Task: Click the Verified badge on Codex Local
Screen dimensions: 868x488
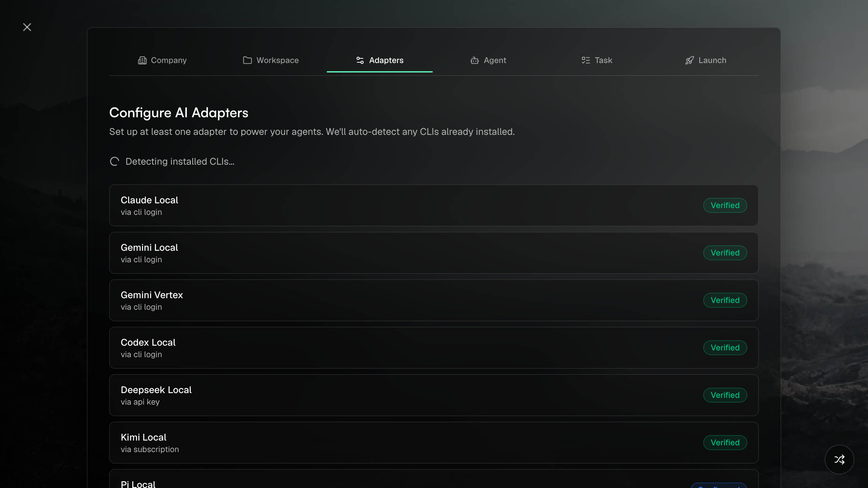Action: 725,348
